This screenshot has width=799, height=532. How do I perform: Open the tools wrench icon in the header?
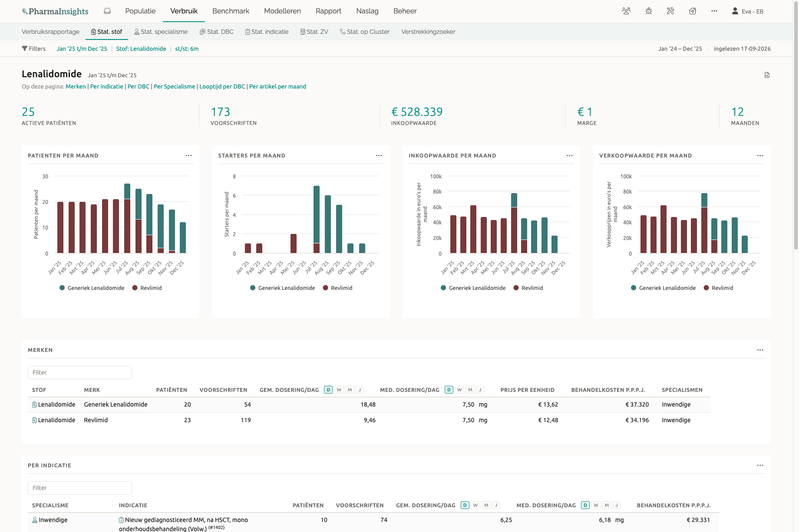coord(670,11)
